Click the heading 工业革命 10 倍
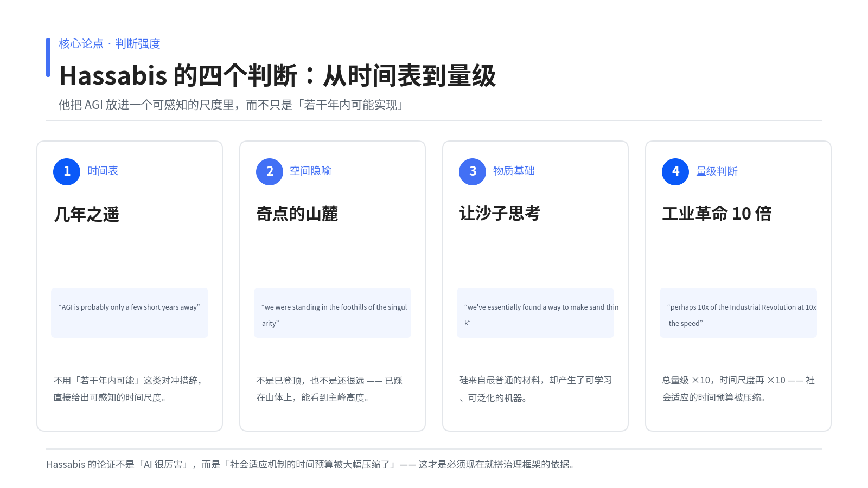This screenshot has width=868, height=488. pyautogui.click(x=717, y=214)
